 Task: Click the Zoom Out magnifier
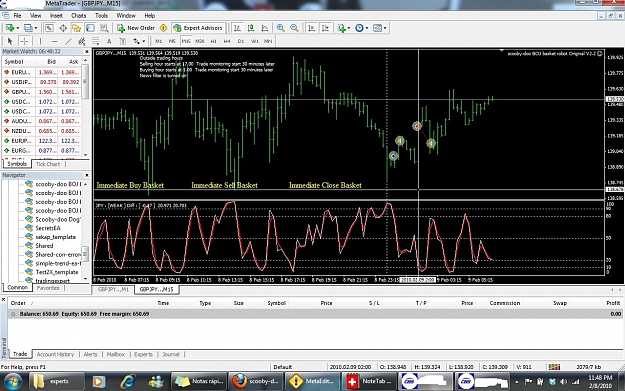(294, 28)
